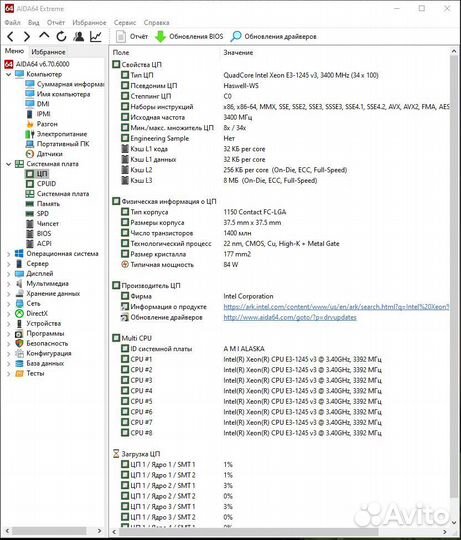The image size is (461, 540).
Task: Click the Устройства devices icon
Action: tap(20, 324)
